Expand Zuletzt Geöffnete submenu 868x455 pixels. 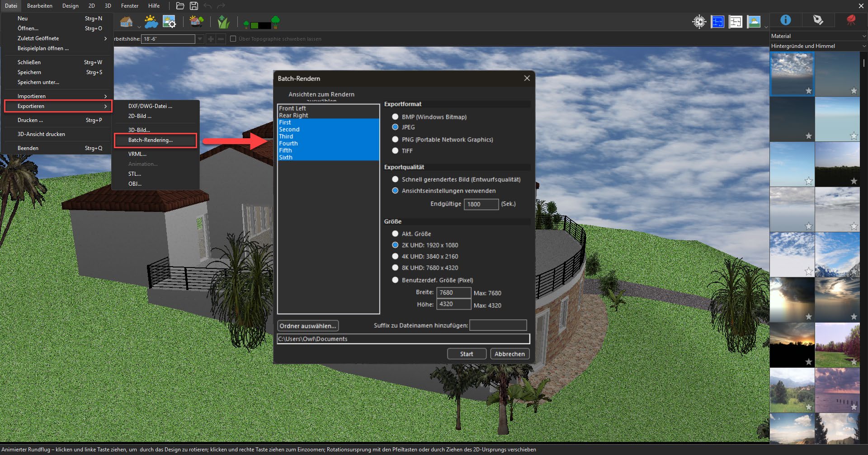[x=57, y=38]
